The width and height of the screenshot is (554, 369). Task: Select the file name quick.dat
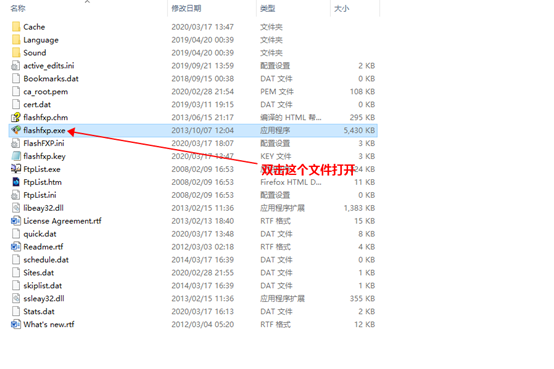(x=40, y=234)
